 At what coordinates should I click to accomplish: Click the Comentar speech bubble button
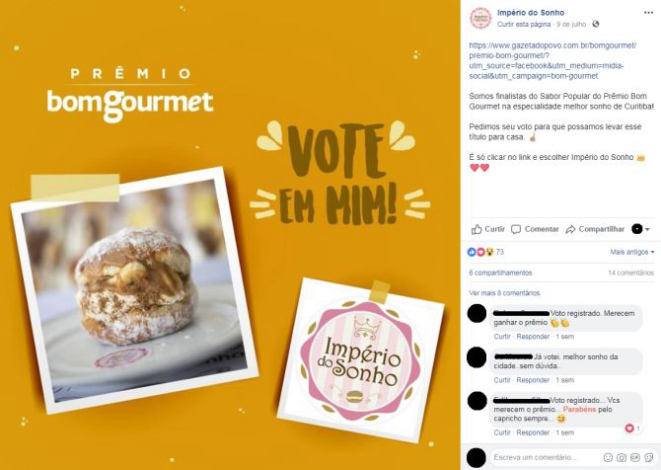click(x=535, y=229)
